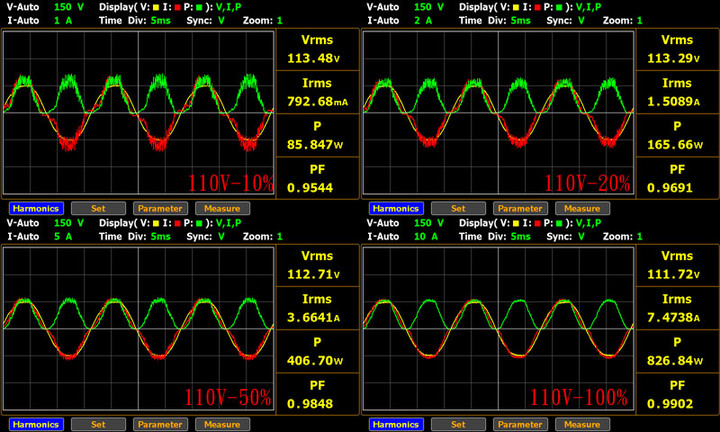The height and width of the screenshot is (432, 720).
Task: Click the I-Auto range value 2 A
Action: point(423,21)
